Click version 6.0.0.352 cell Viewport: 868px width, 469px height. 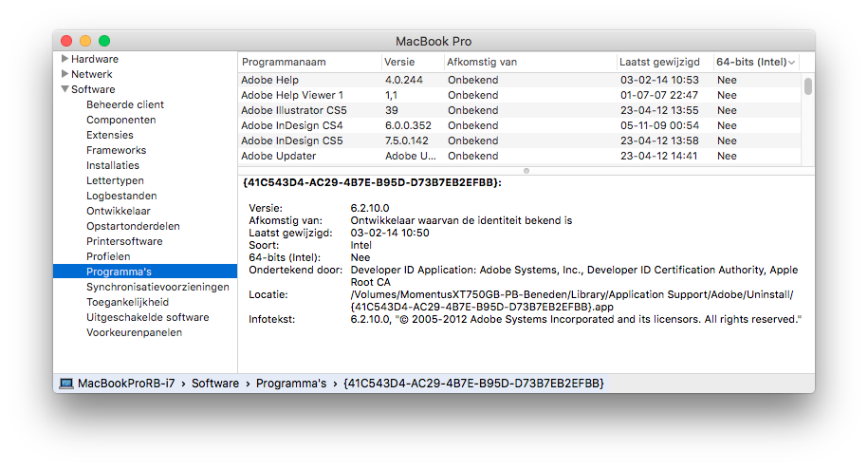(408, 125)
